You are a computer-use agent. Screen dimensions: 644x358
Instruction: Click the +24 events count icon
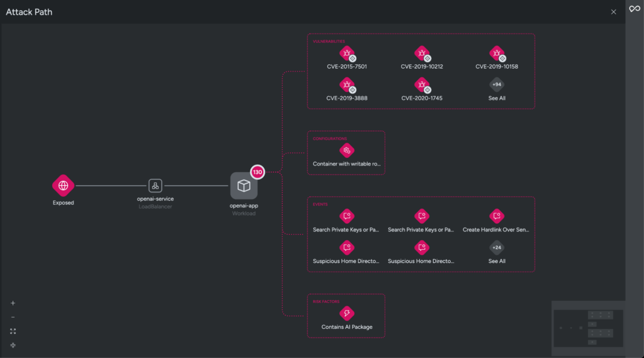click(x=496, y=247)
